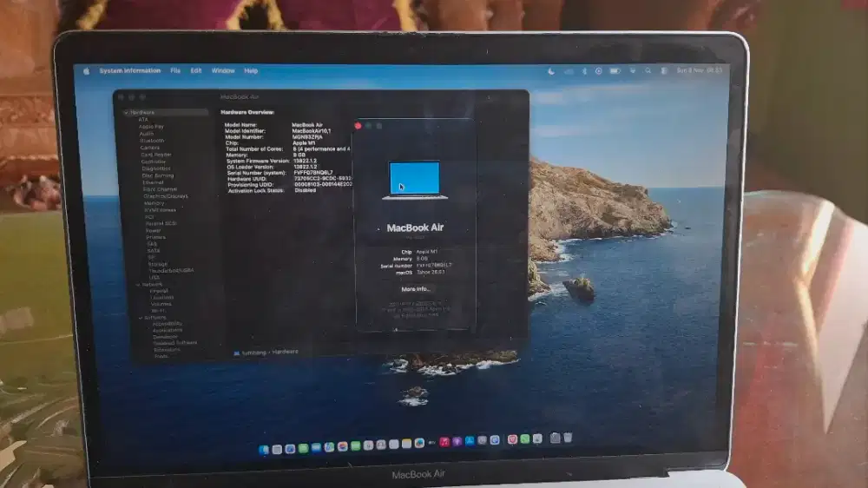Screen dimensions: 868x488
Task: Collapse the Software section chevron
Action: (x=141, y=318)
